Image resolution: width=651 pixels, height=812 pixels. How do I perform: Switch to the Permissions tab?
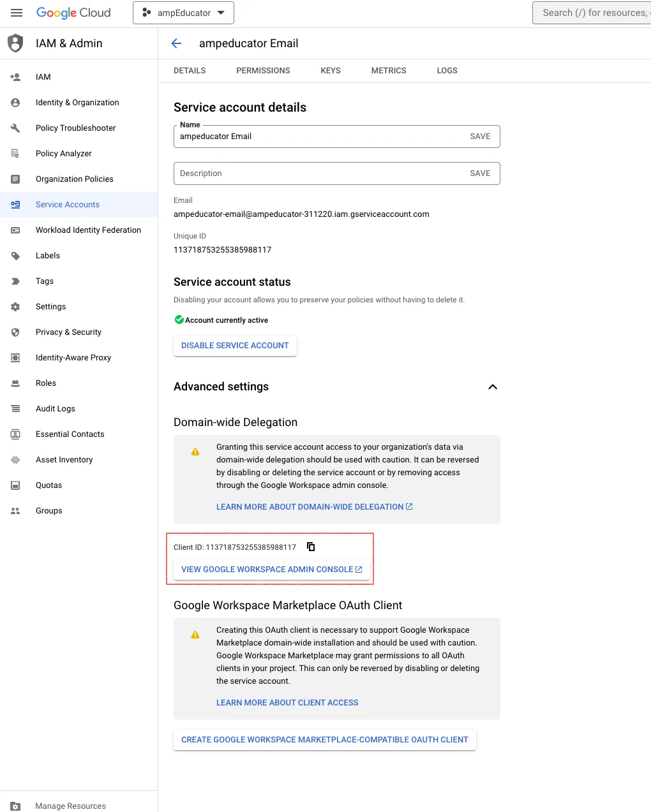[263, 71]
